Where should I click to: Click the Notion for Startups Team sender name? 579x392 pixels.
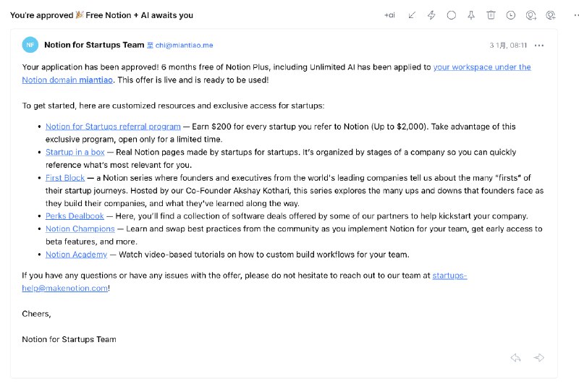[94, 45]
